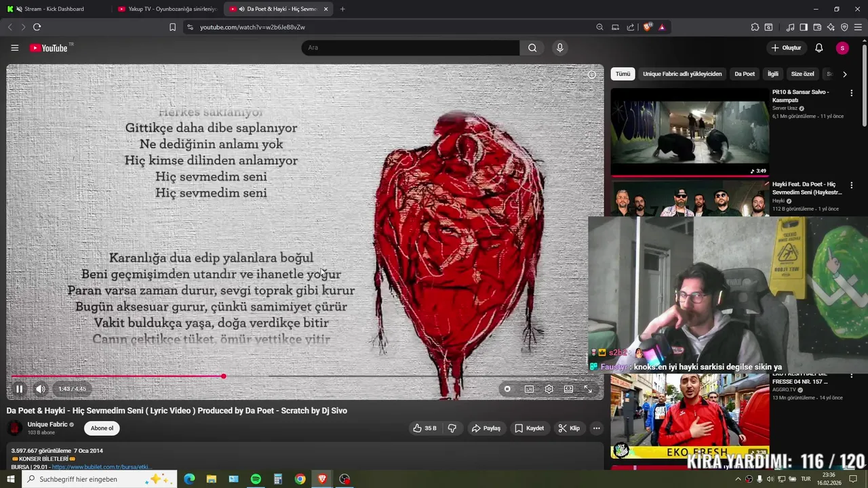Screen dimensions: 868x488
Task: Click the Klip scissors button
Action: 569,428
